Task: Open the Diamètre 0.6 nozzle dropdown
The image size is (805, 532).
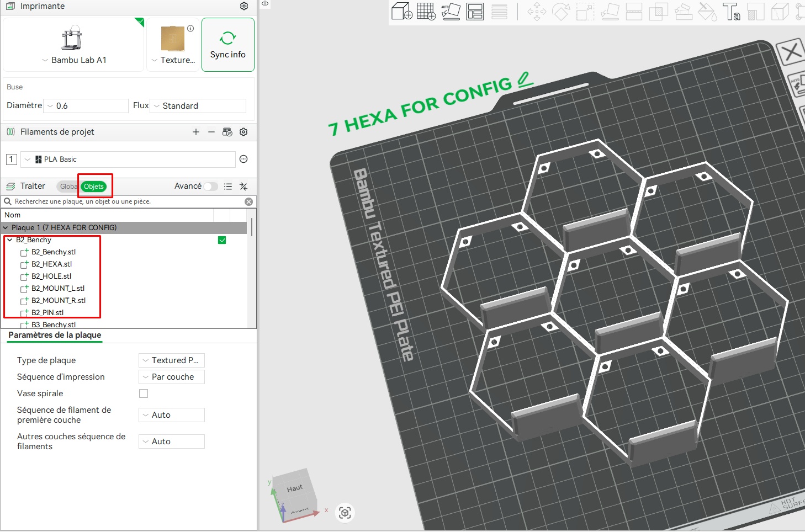Action: pos(86,106)
